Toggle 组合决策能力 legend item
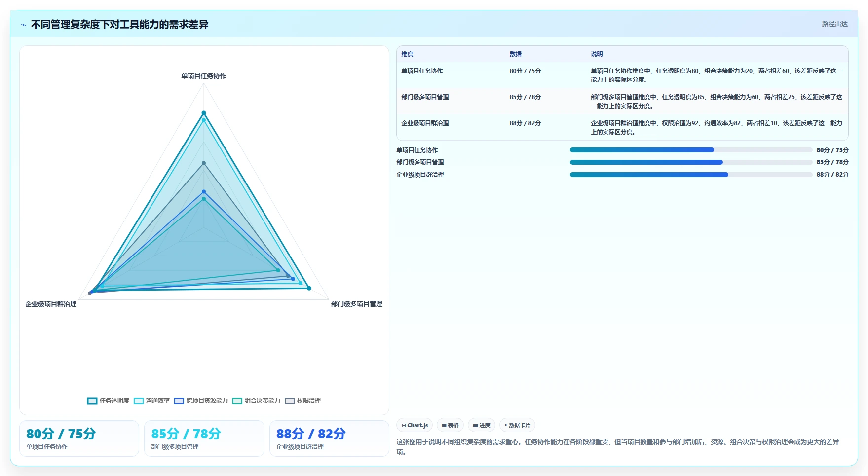 pyautogui.click(x=257, y=401)
